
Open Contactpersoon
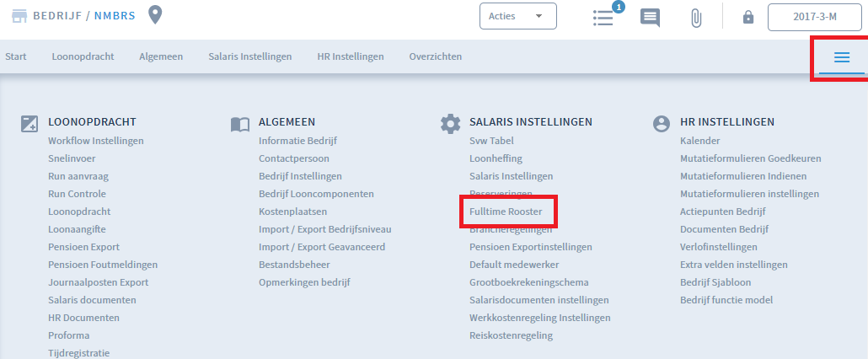tap(294, 158)
